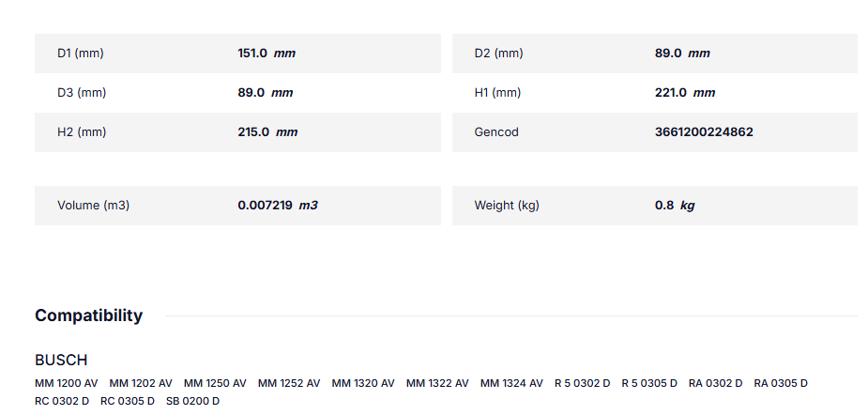Choose the MM 1322 AV model
The height and width of the screenshot is (415, 868).
tap(437, 383)
